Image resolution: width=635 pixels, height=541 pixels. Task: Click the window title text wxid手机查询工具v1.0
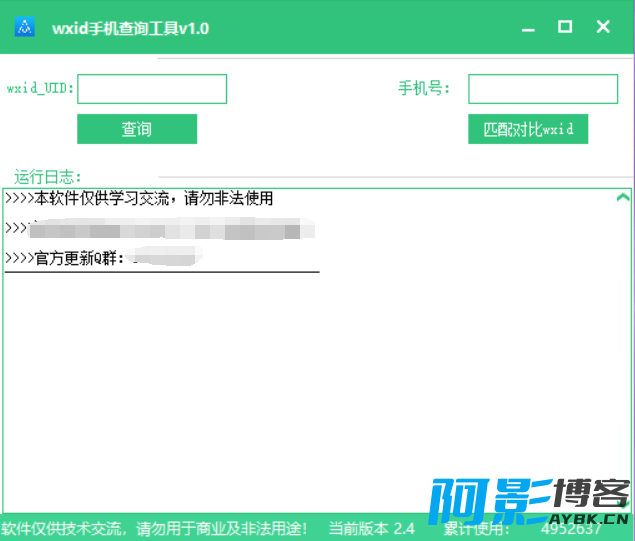[130, 29]
